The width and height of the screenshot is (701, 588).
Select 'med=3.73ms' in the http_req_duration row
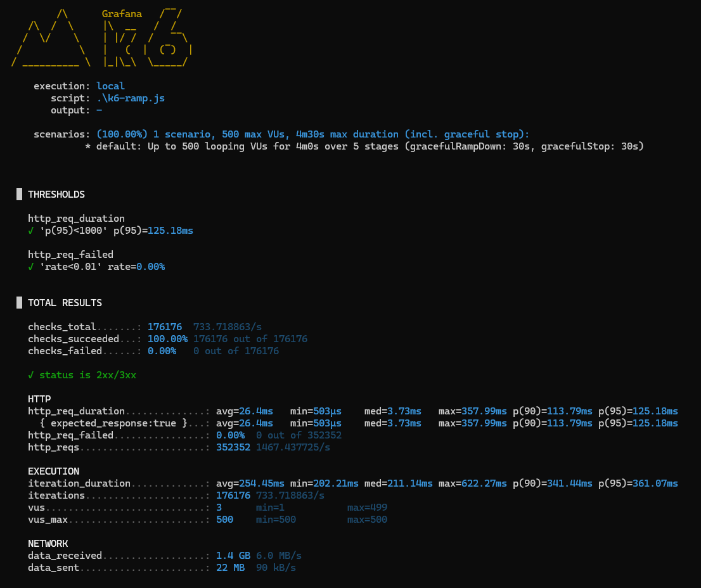[x=392, y=411]
